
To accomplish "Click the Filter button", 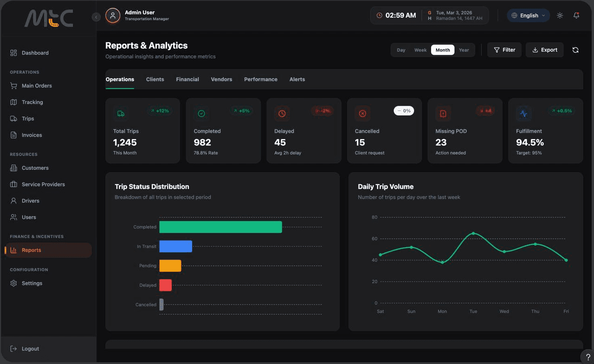I will [504, 50].
